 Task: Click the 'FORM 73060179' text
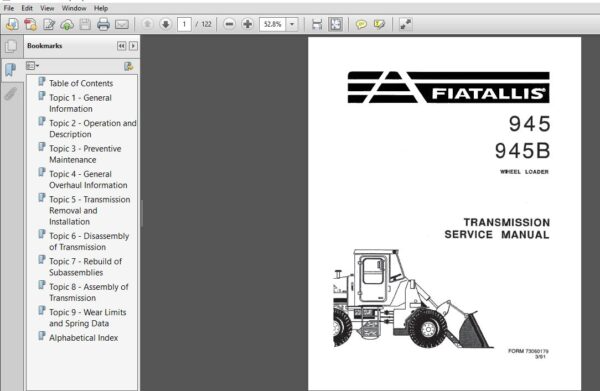point(528,351)
